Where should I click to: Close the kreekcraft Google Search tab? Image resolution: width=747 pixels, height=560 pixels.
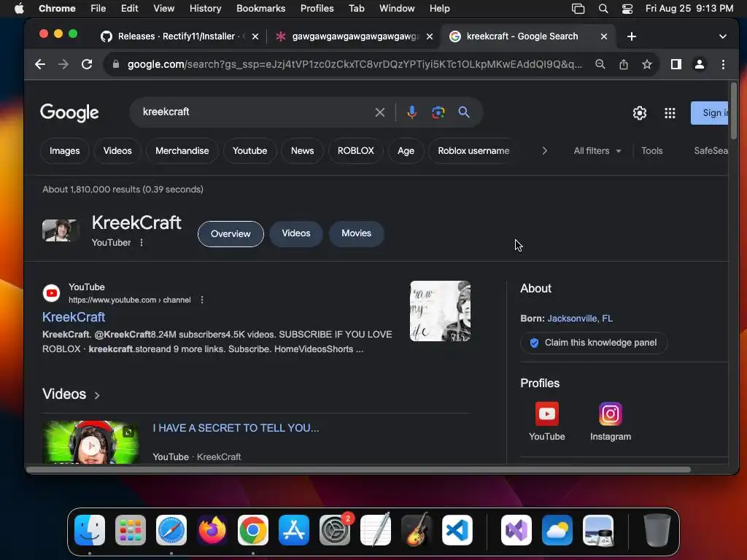point(603,36)
